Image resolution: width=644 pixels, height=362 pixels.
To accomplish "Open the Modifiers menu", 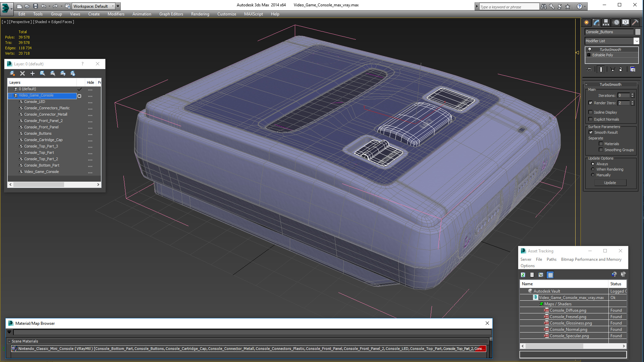I will pos(116,14).
